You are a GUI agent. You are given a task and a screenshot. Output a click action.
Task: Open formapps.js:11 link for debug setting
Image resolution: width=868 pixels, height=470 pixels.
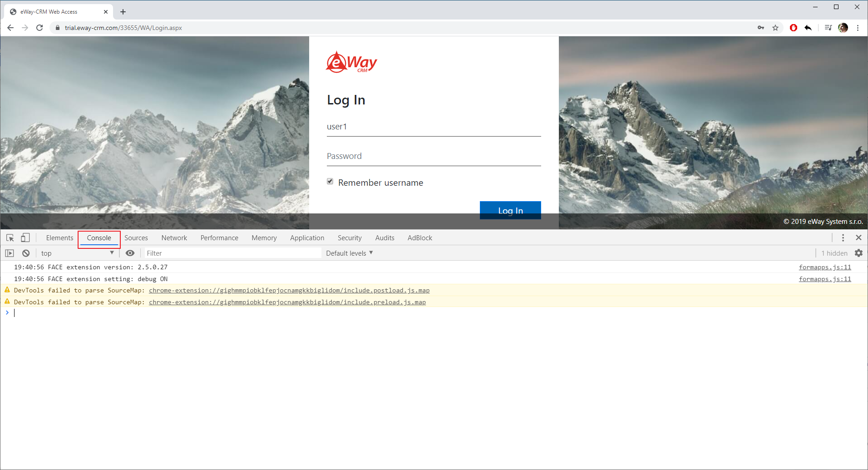[x=825, y=279]
